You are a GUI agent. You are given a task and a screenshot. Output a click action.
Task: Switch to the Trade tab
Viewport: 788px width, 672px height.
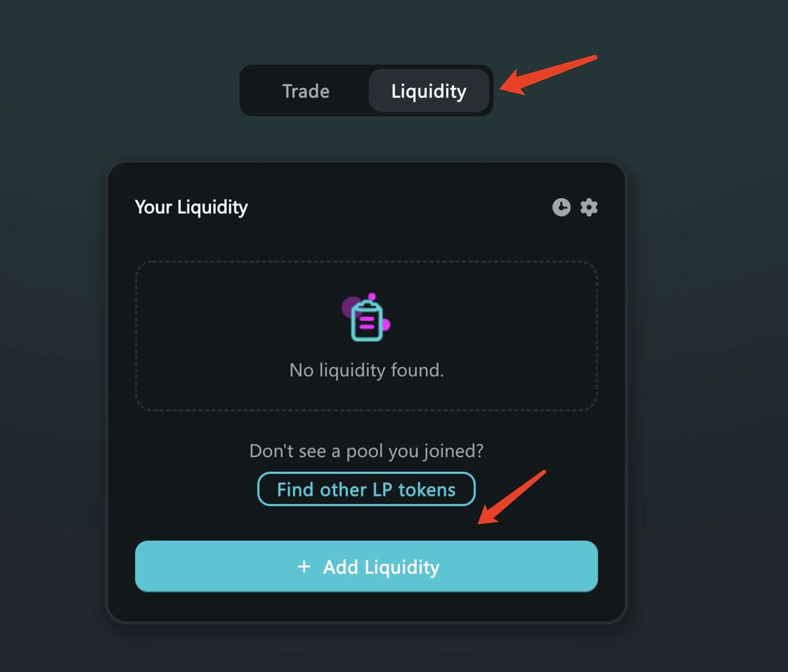pos(306,91)
